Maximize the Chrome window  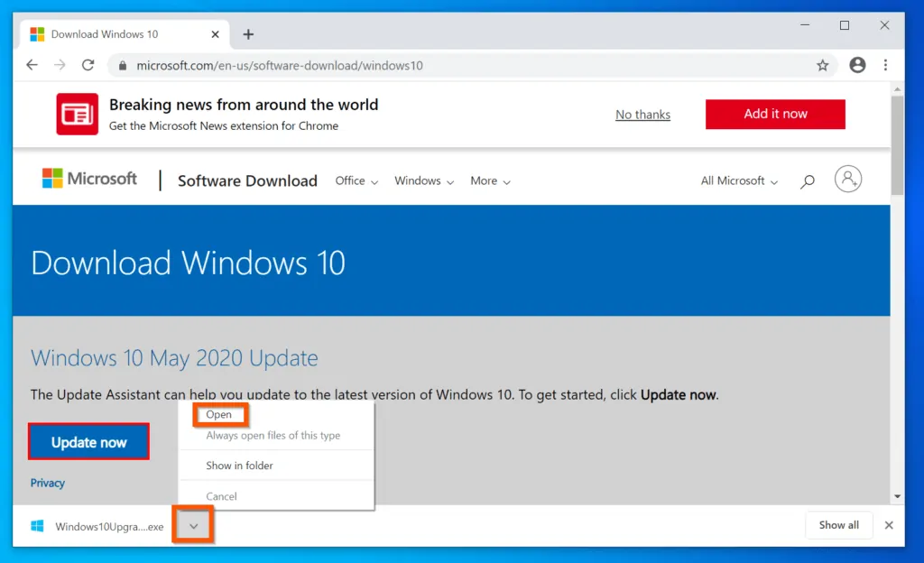pos(845,25)
